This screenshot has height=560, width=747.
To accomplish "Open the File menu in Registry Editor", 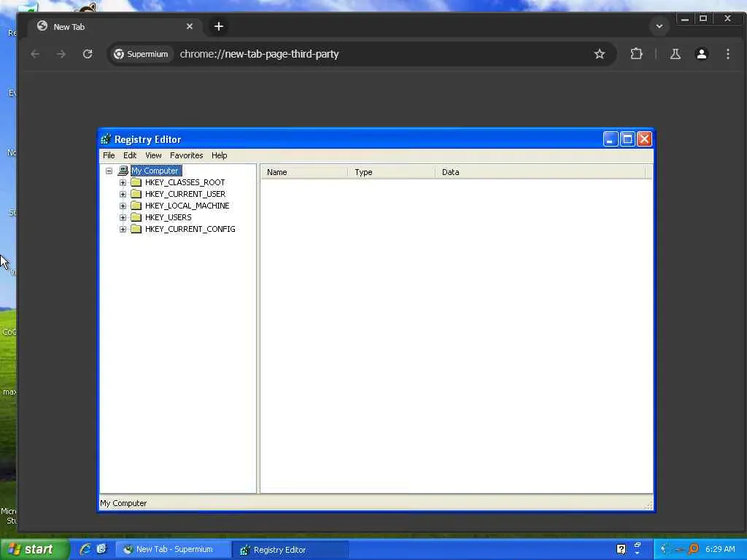I will point(109,155).
